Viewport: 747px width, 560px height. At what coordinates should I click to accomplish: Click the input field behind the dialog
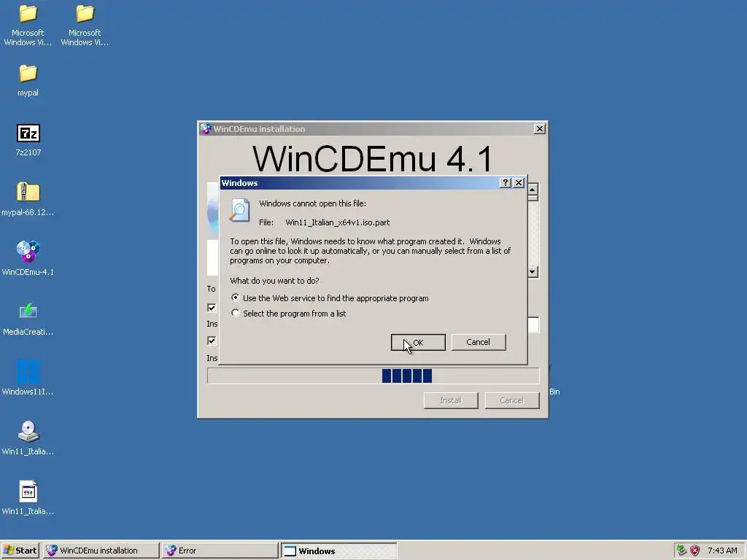pyautogui.click(x=533, y=324)
